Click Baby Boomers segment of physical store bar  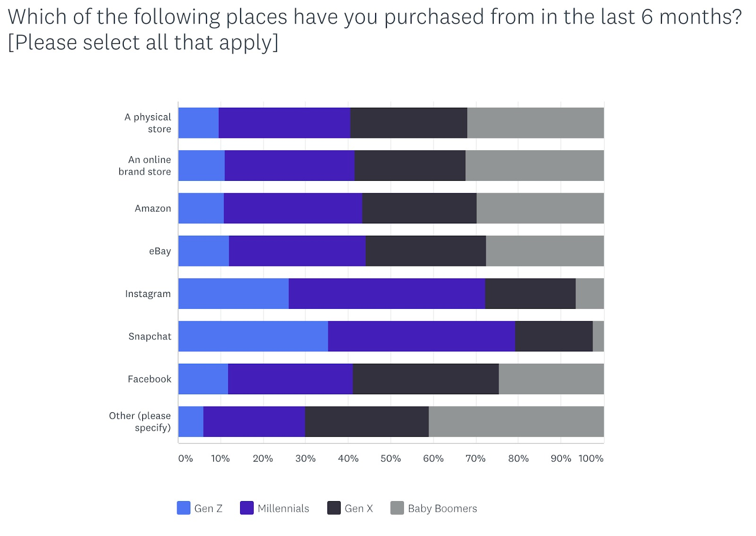[x=535, y=123]
